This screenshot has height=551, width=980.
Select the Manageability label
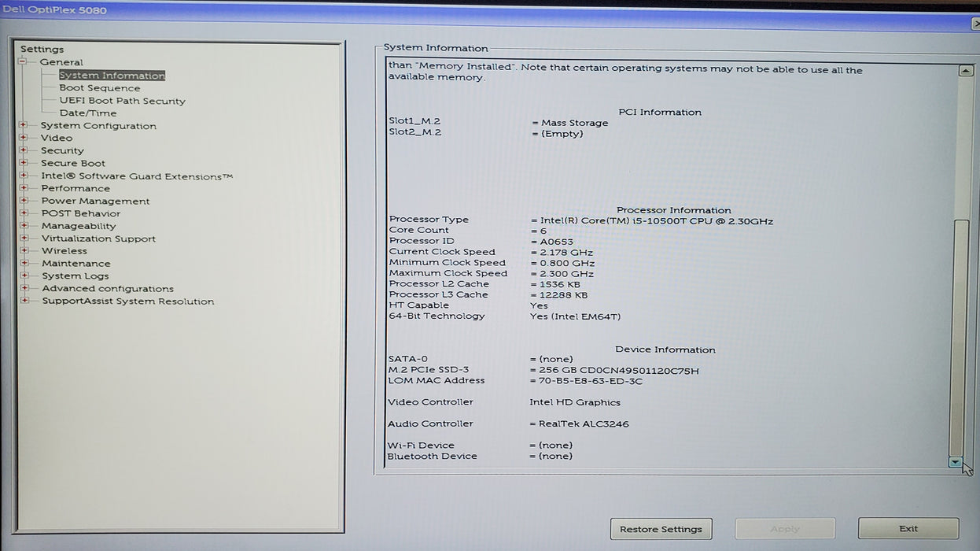[x=79, y=226]
